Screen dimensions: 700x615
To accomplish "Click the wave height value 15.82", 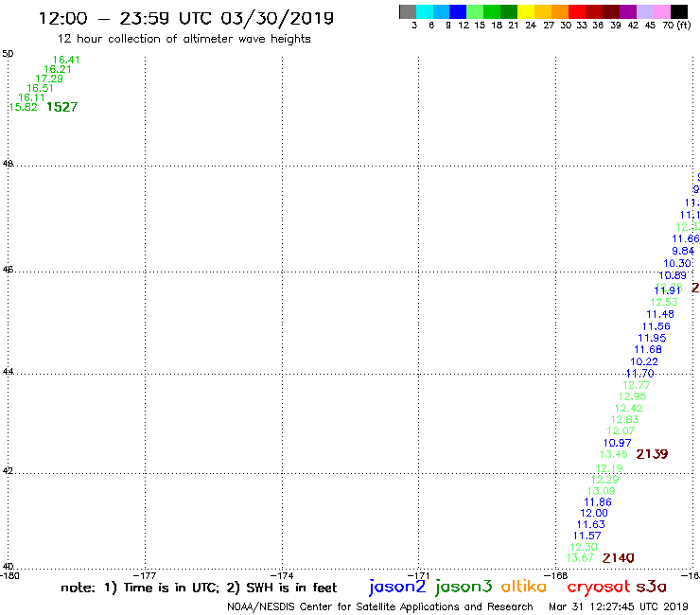I will click(x=24, y=107).
